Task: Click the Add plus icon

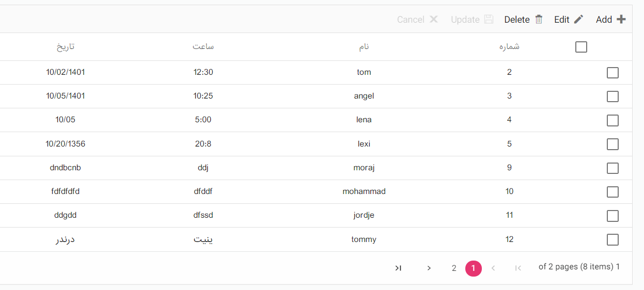Action: 621,20
